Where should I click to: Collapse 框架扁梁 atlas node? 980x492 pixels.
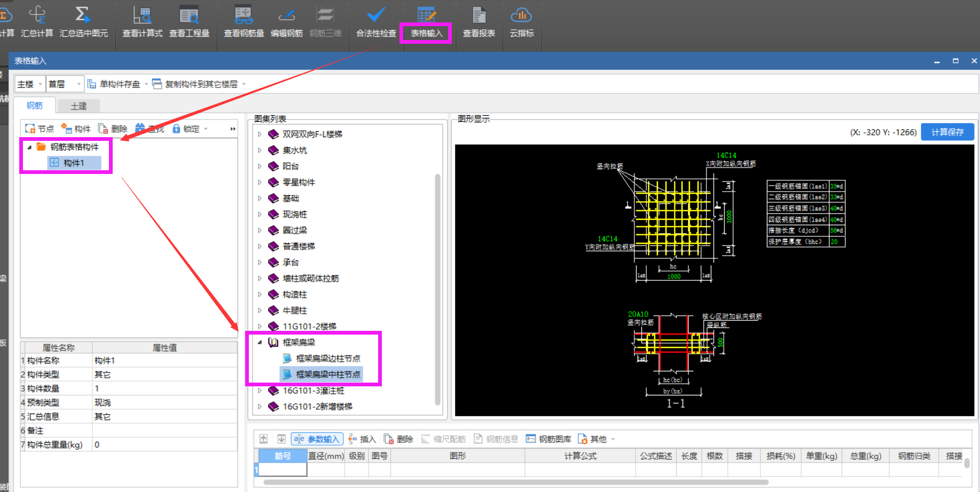click(x=260, y=342)
